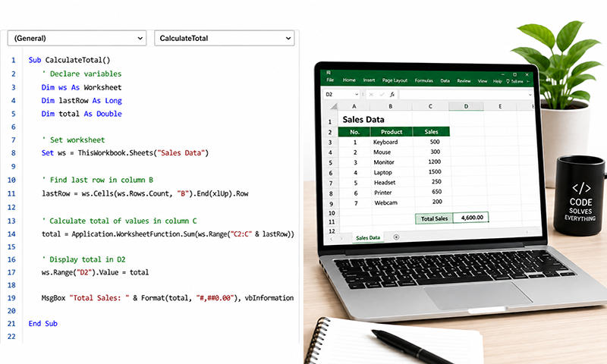Click the 'End Sub' line
Screen dimensions: 607x364
tap(42, 323)
